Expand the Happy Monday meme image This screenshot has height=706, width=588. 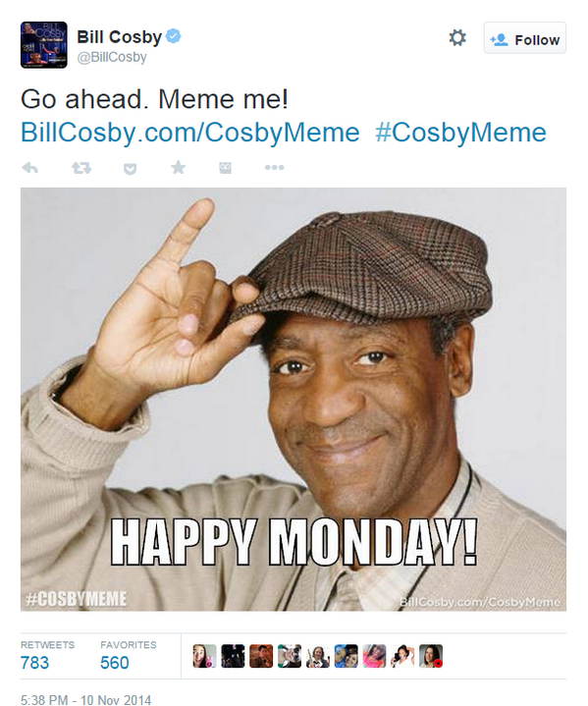pos(294,399)
